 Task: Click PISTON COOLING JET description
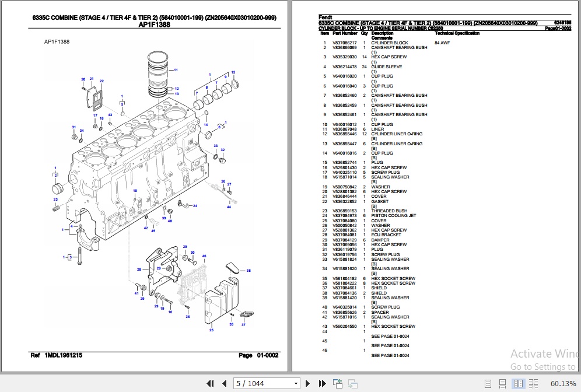point(394,216)
